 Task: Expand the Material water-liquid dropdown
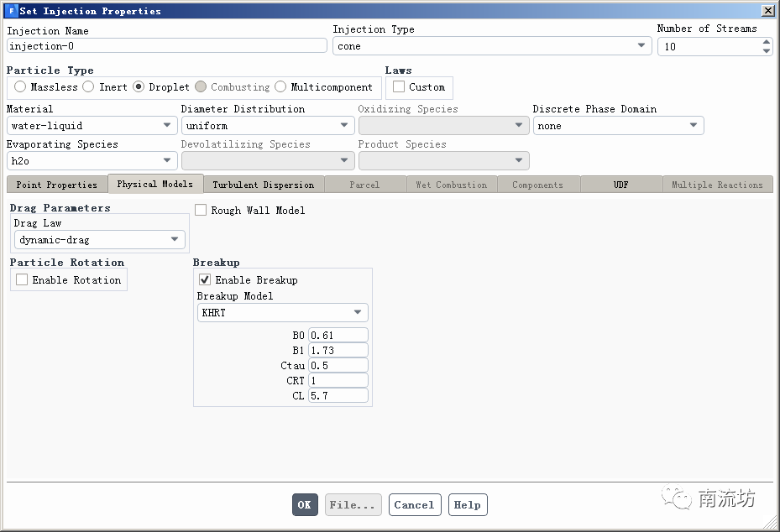pos(92,126)
